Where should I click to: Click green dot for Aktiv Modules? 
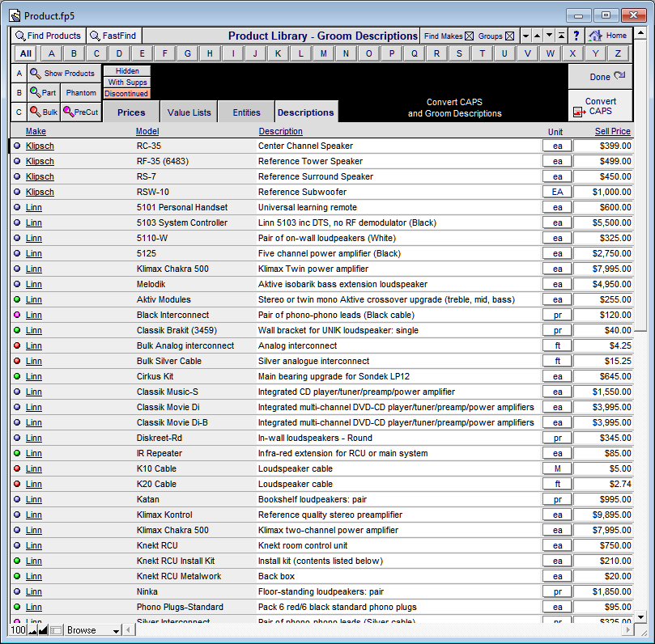pos(17,299)
